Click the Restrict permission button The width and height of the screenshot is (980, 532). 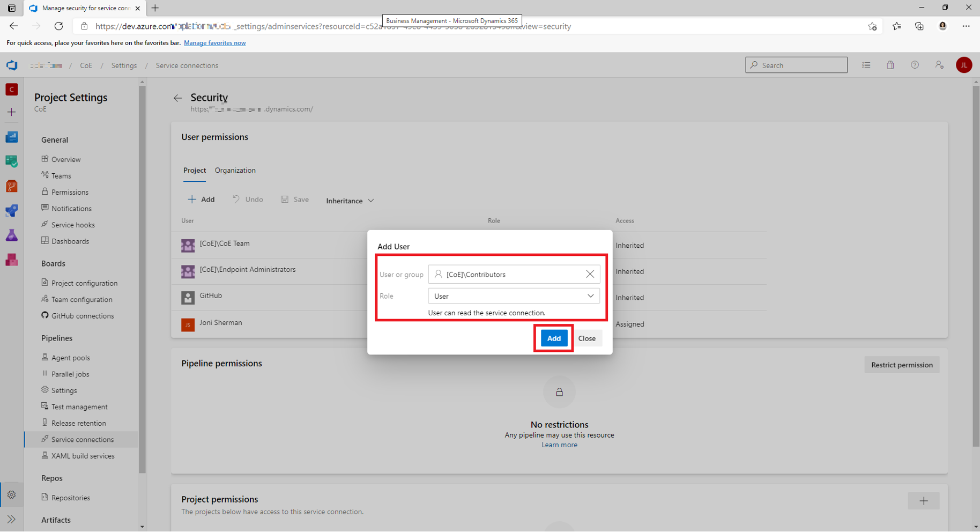point(902,365)
